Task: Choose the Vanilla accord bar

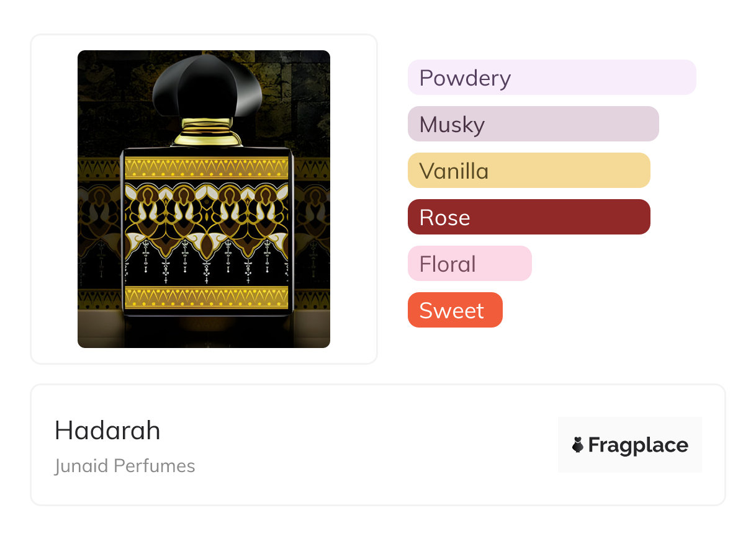Action: (528, 171)
